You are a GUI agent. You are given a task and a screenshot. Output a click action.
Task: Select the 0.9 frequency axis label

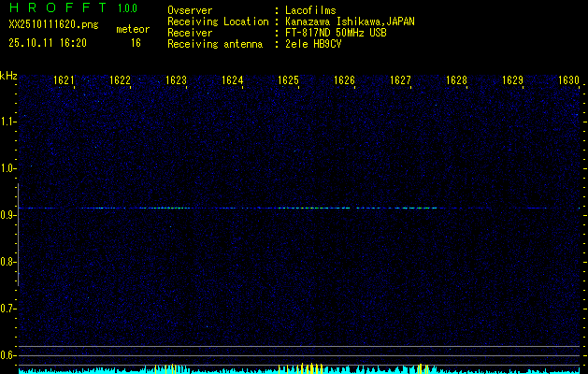(8, 215)
